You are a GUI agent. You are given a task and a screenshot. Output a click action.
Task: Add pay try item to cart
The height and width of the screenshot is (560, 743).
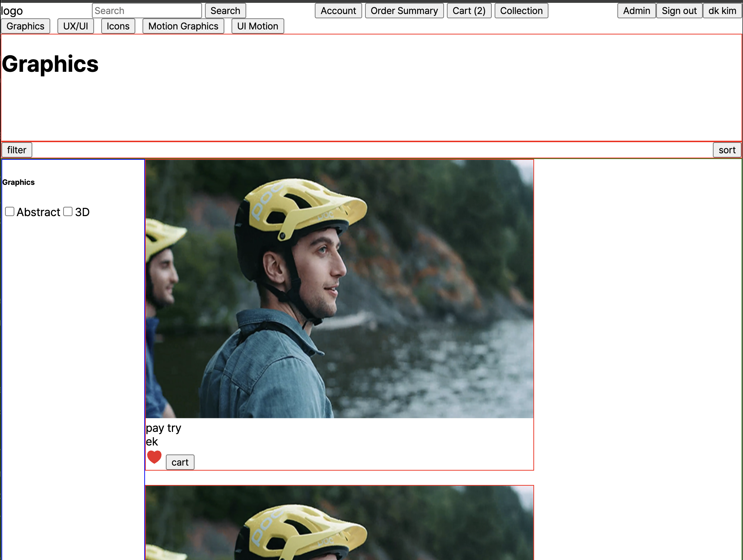coord(180,462)
